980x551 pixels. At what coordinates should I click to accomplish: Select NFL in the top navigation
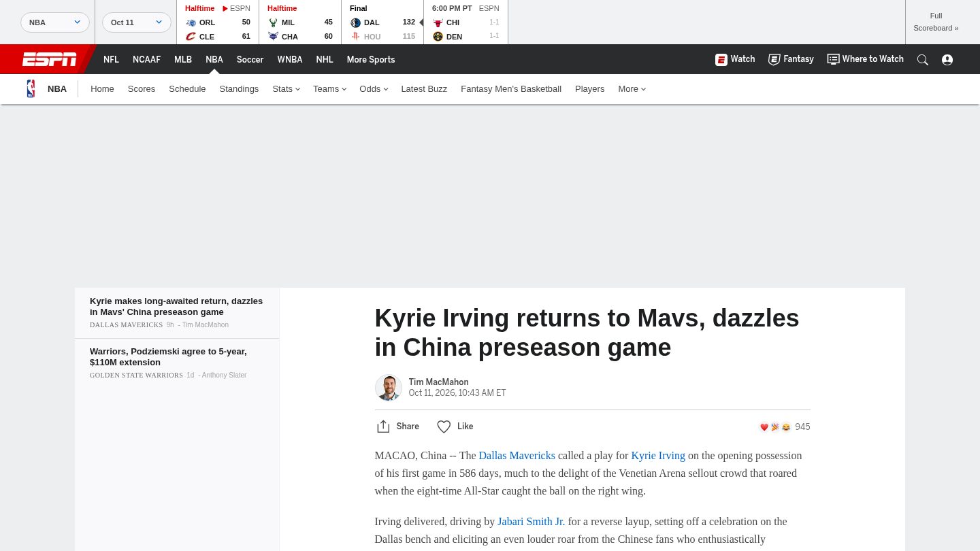[x=111, y=60]
